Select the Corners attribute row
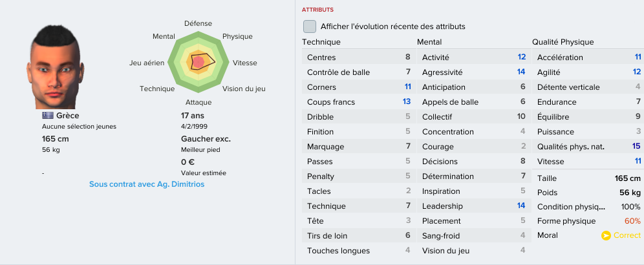This screenshot has height=265, width=644. (x=359, y=87)
